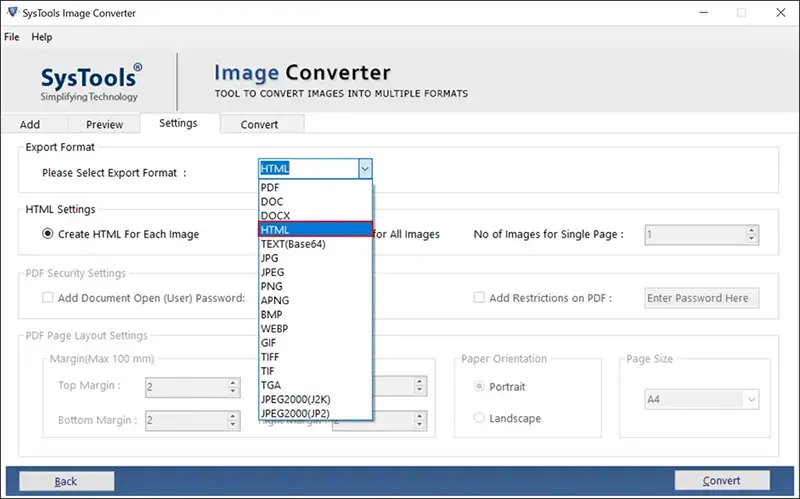Select TEXT(Base64) export format

(315, 244)
